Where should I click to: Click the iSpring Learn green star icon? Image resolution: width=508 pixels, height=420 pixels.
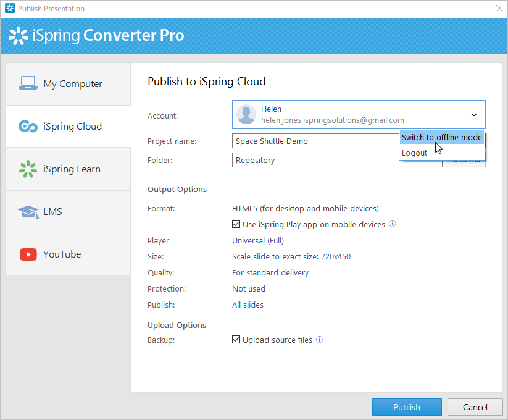(28, 169)
